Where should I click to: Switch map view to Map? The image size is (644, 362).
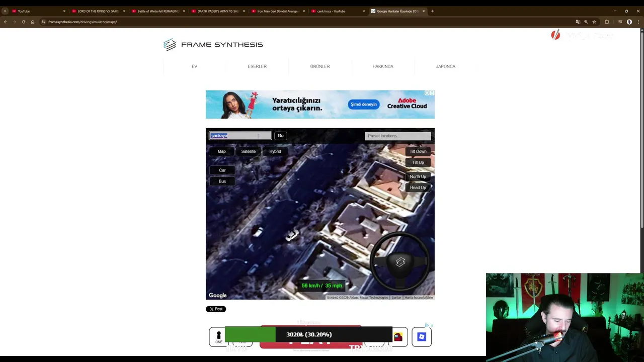(221, 151)
